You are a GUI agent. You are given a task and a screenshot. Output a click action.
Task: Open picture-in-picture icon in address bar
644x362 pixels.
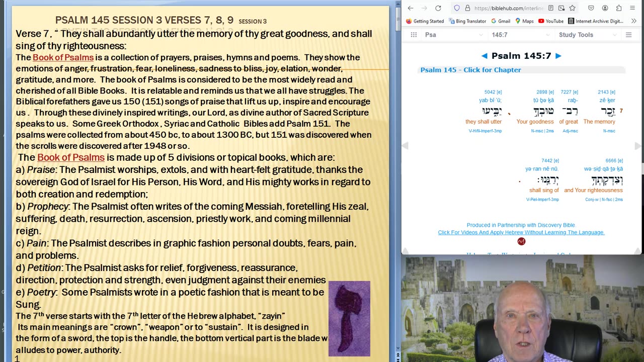coord(562,8)
